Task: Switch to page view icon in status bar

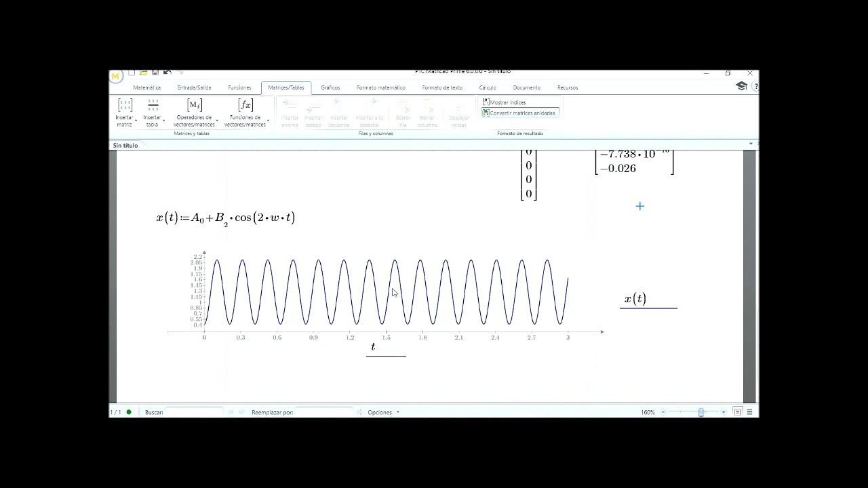Action: point(738,412)
